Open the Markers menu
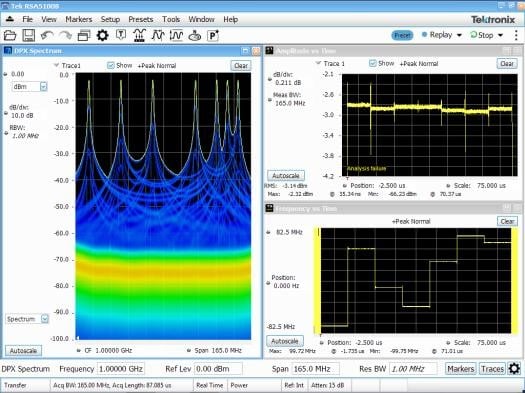Screen dimensions: 525x393 [x=79, y=19]
